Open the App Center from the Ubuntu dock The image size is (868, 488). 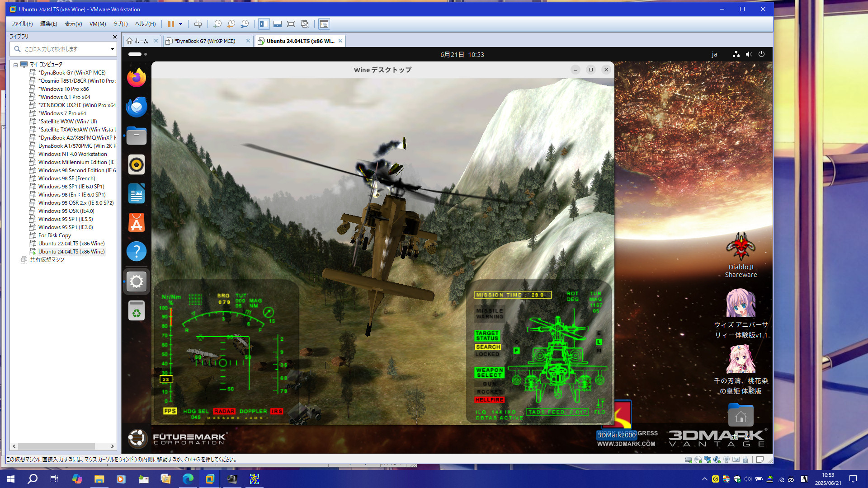click(136, 222)
